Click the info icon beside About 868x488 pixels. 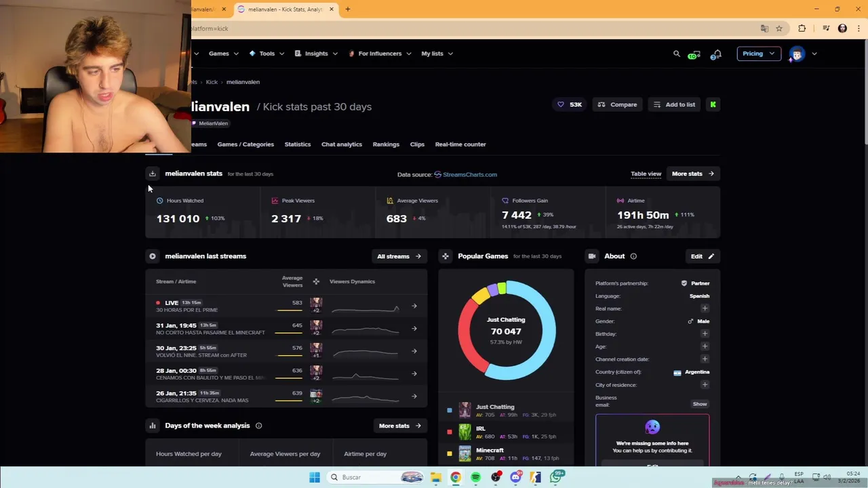pyautogui.click(x=633, y=256)
